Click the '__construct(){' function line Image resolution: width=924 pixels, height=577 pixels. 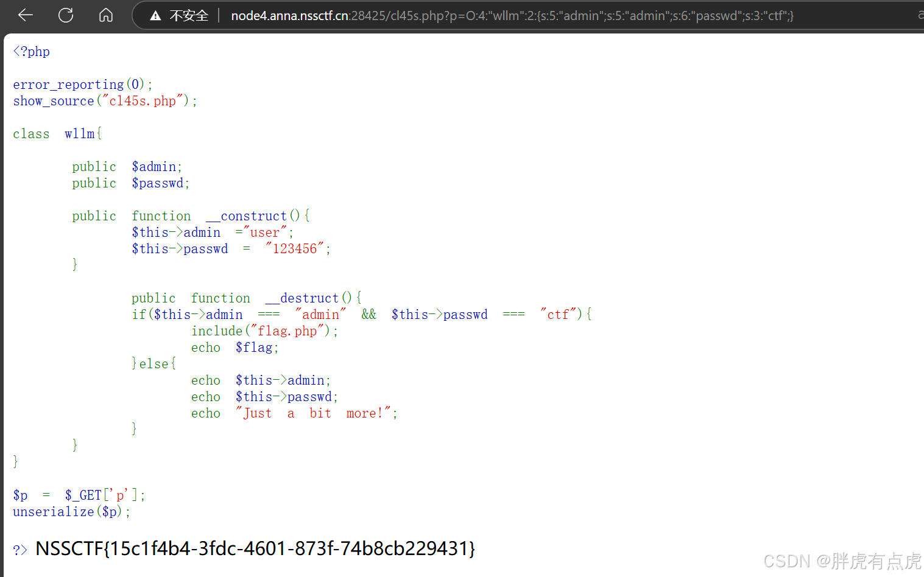(191, 216)
